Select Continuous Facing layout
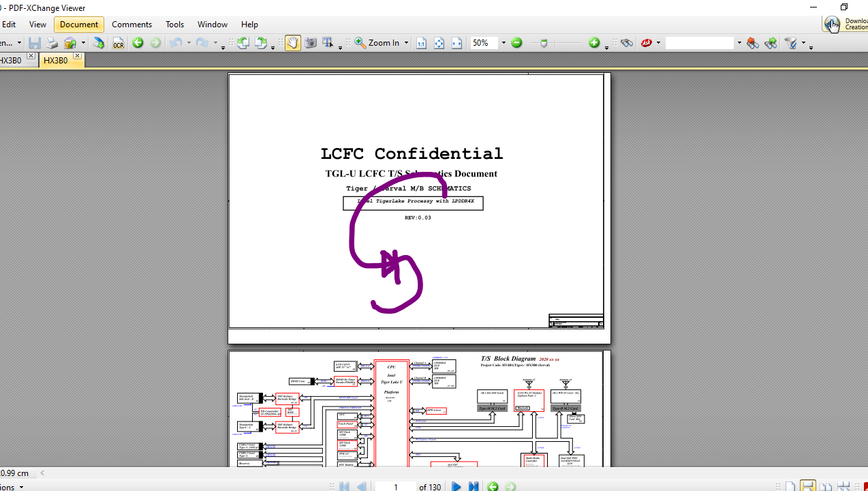 843,486
